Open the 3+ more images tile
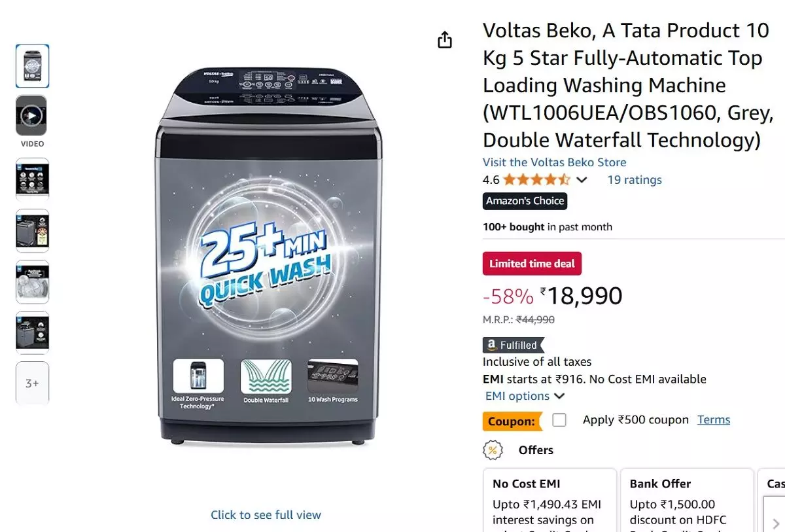Viewport: 785px width, 532px height. (x=32, y=383)
